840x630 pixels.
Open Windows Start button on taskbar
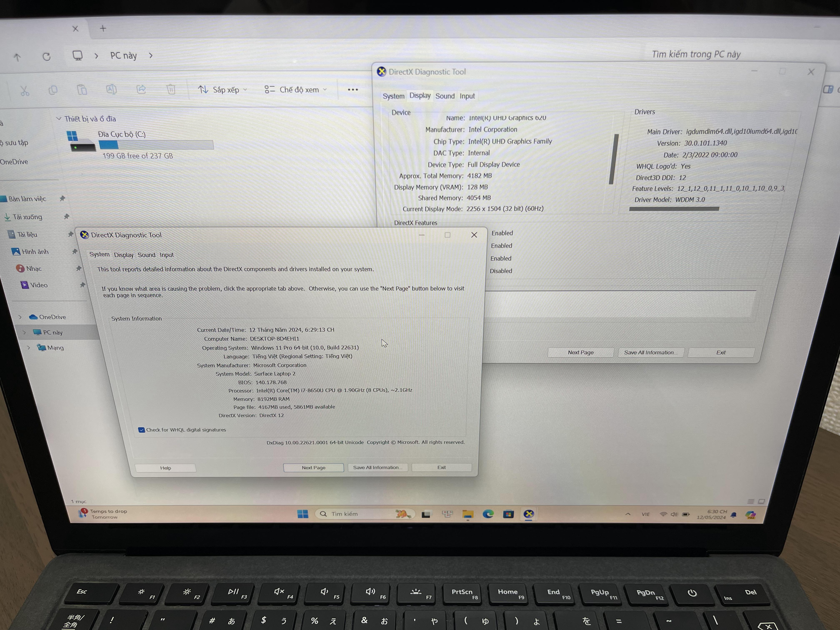(x=303, y=514)
